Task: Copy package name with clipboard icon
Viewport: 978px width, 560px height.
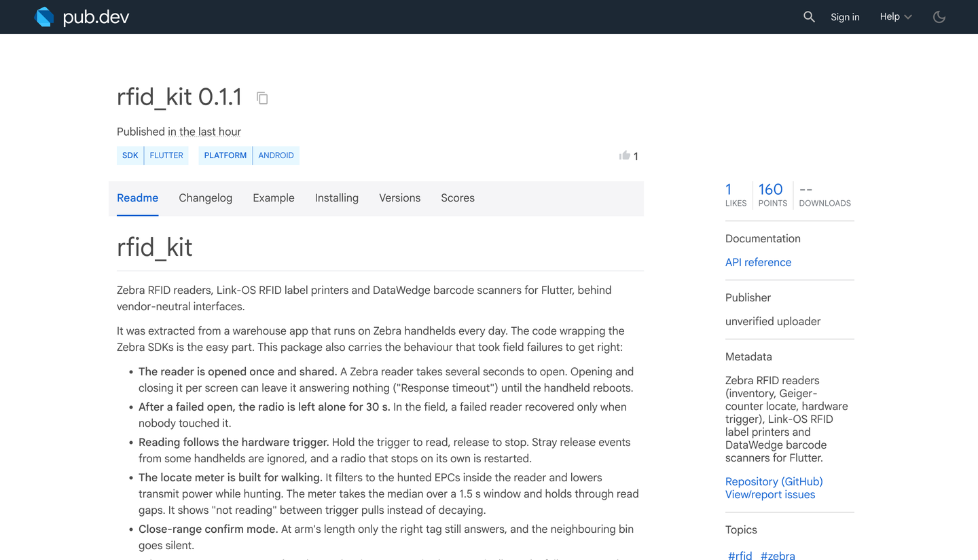Action: click(x=262, y=98)
